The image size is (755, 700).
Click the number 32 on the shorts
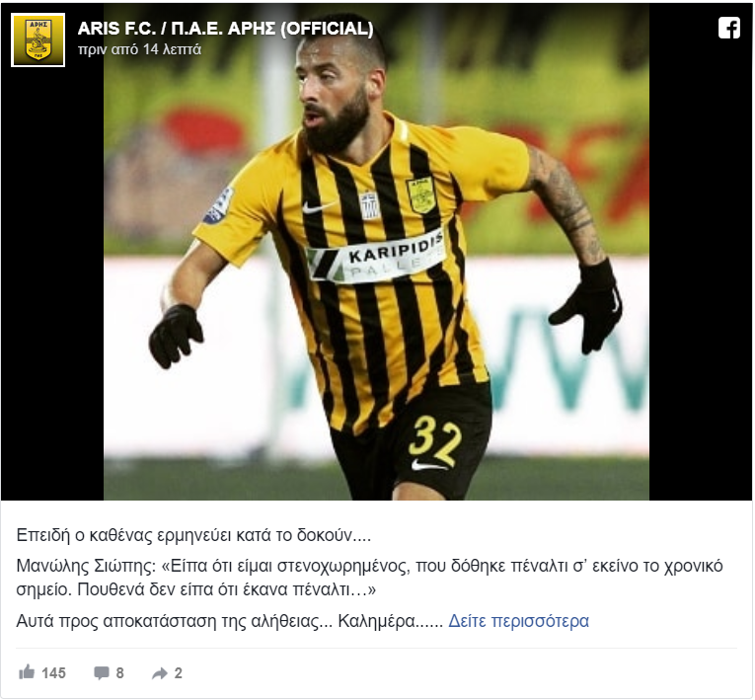pyautogui.click(x=434, y=440)
